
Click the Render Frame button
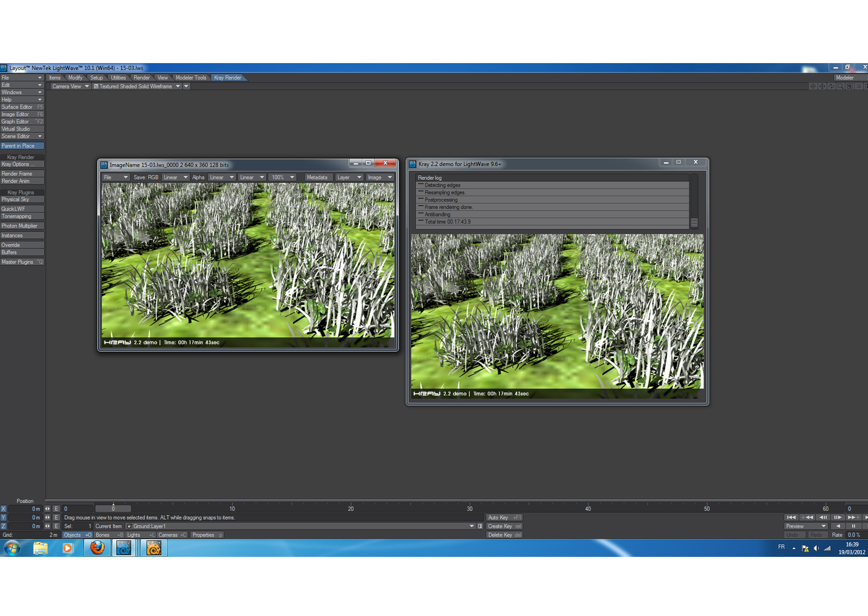(22, 174)
